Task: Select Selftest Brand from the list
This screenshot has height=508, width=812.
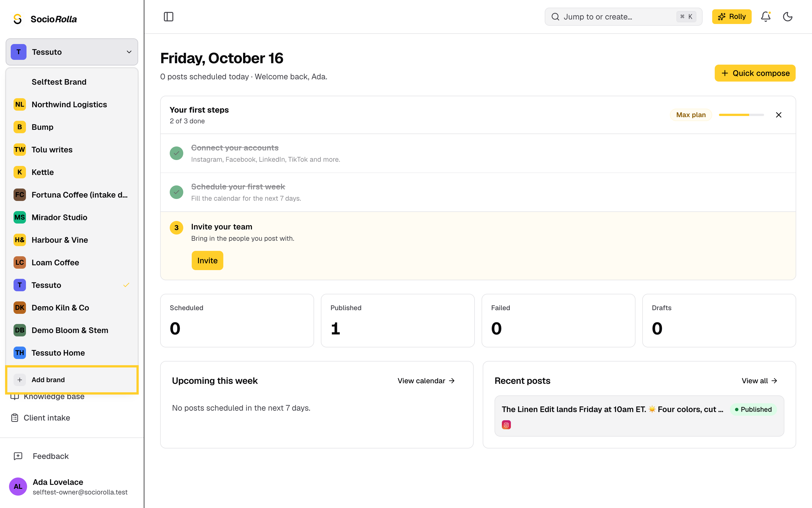Action: point(72,82)
